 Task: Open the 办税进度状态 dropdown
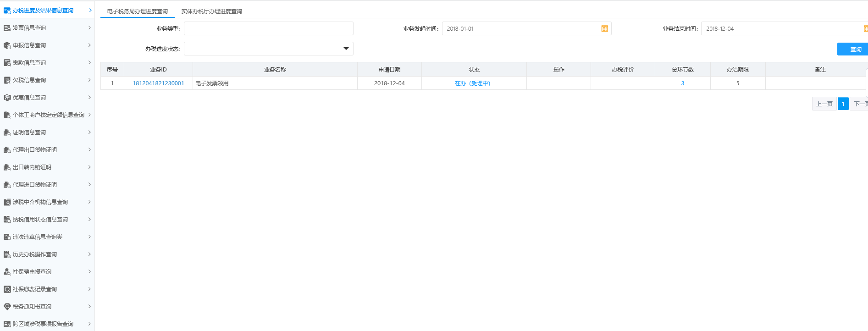[346, 49]
